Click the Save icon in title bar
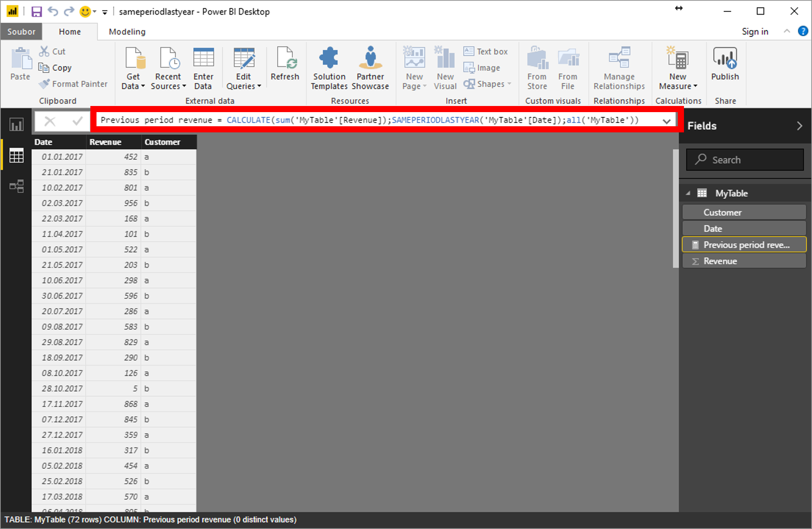Screen dimensions: 812x529 pos(36,12)
